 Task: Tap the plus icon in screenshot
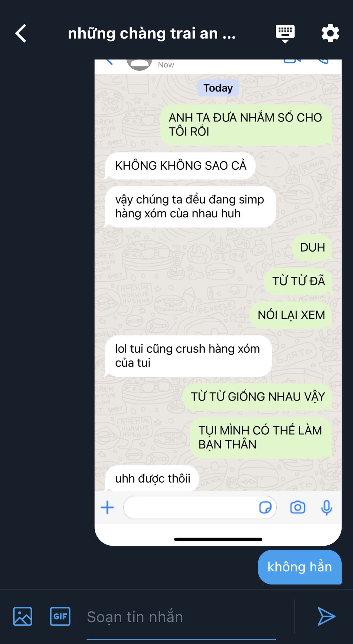(x=107, y=507)
